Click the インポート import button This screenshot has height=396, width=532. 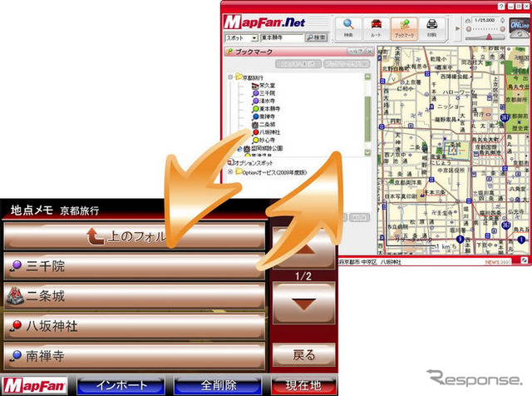[x=121, y=385]
